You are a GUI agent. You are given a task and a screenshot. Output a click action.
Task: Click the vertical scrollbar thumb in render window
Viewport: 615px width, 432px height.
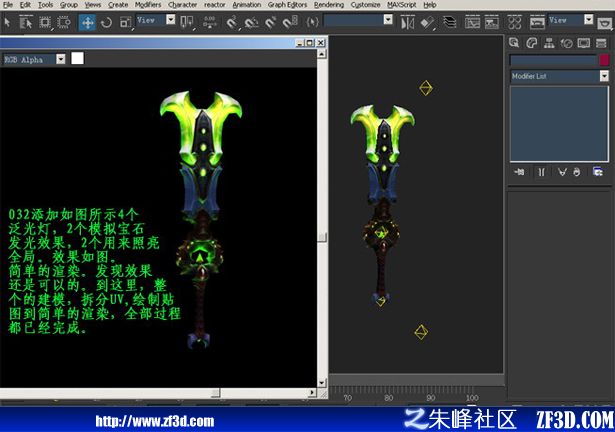coord(322,237)
